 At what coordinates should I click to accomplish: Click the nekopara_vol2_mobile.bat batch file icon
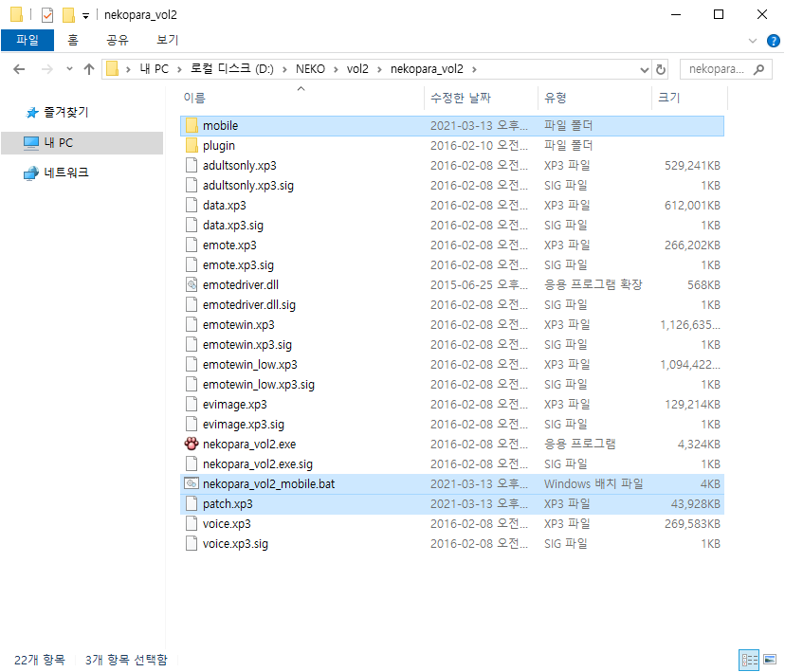(x=192, y=484)
